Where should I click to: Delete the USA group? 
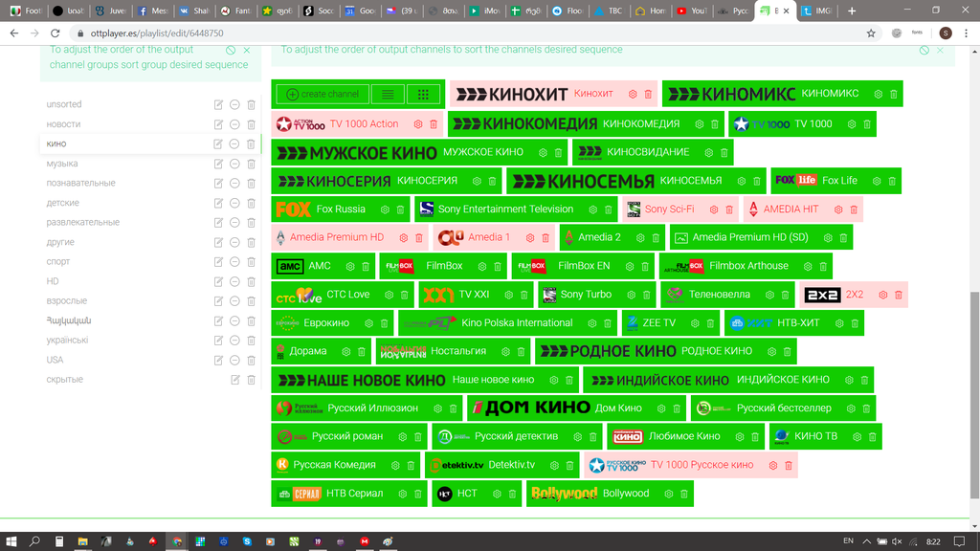coord(252,361)
